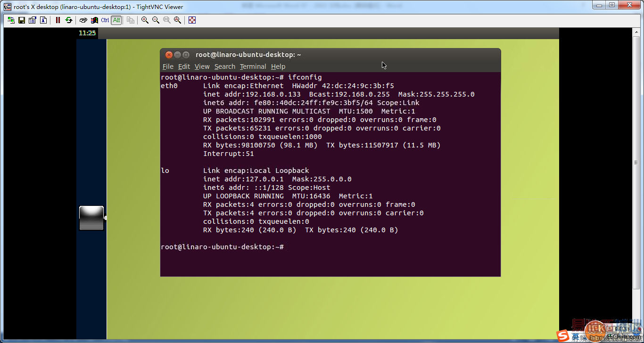This screenshot has height=343, width=644.
Task: Click the RX bytes:240 text
Action: pos(229,230)
